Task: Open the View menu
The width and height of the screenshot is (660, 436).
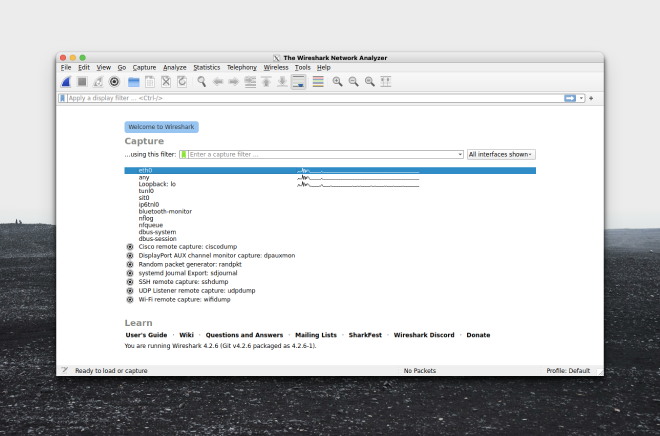Action: 104,67
